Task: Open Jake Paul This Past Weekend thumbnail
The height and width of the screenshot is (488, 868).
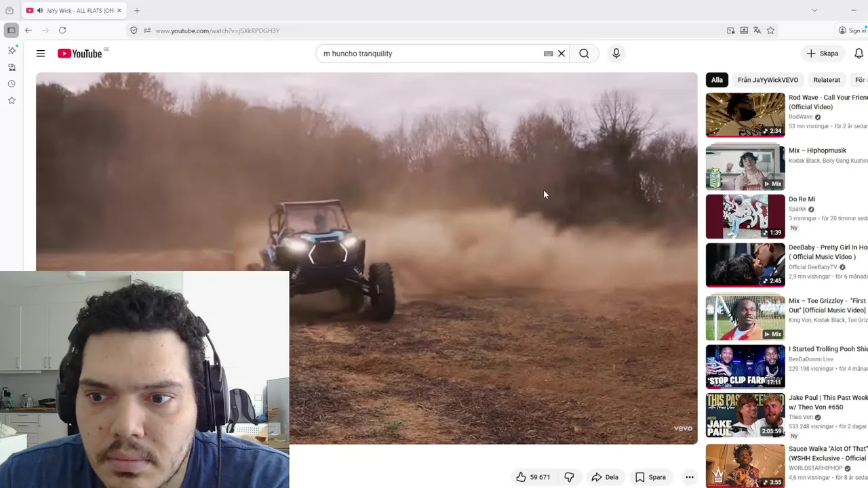Action: click(x=745, y=415)
